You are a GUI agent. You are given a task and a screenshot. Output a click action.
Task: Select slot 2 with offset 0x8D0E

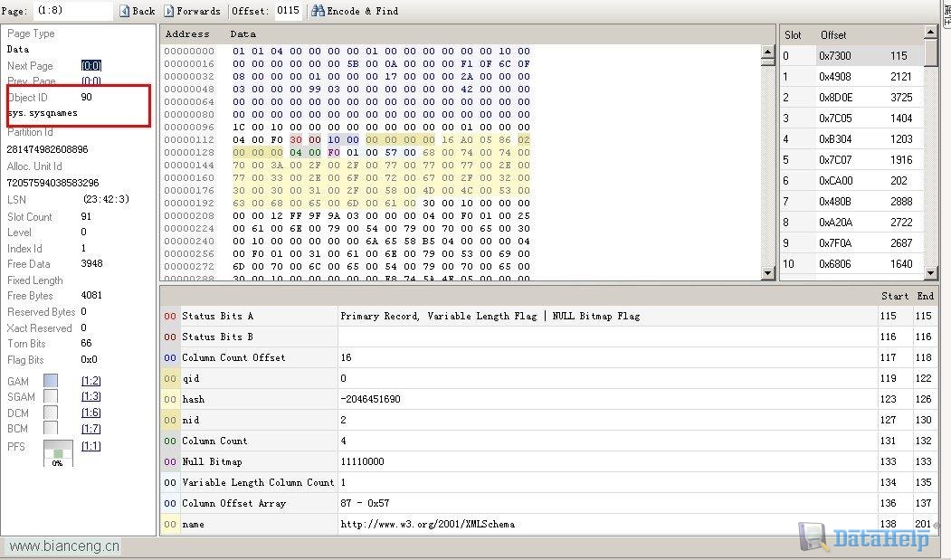point(852,98)
